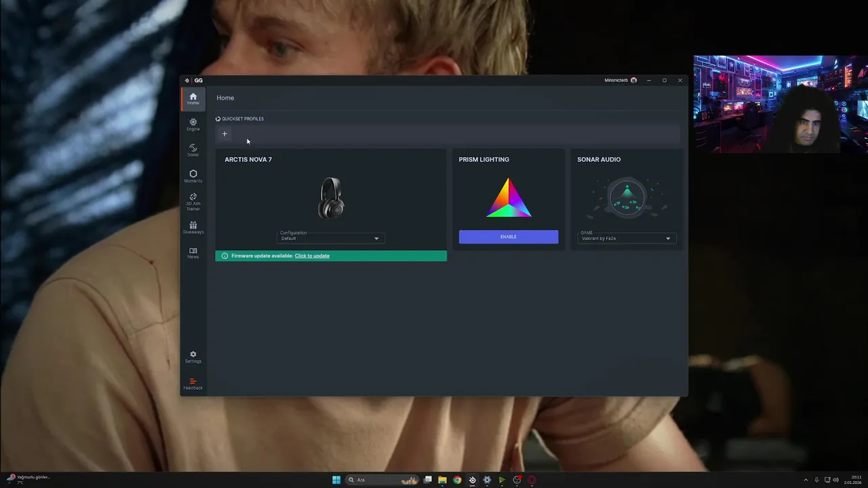868x488 pixels.
Task: Open the 3D Aim Trainer section
Action: point(193,202)
